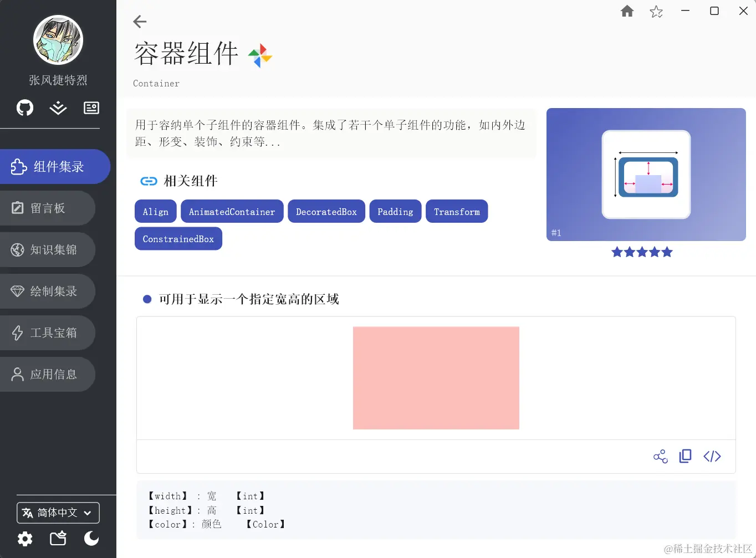Go to the 绘制集录 tab

click(x=48, y=291)
